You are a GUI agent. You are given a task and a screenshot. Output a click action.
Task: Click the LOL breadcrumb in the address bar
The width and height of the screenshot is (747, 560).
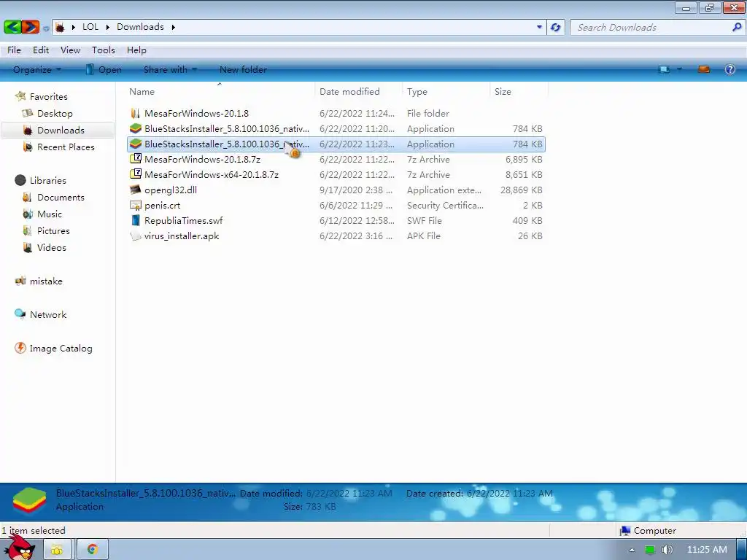90,27
